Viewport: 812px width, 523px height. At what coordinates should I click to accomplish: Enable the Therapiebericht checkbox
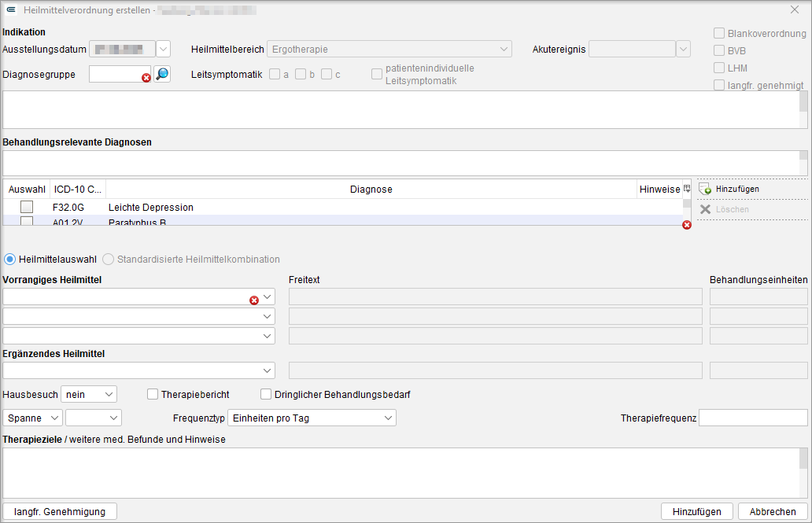click(153, 395)
